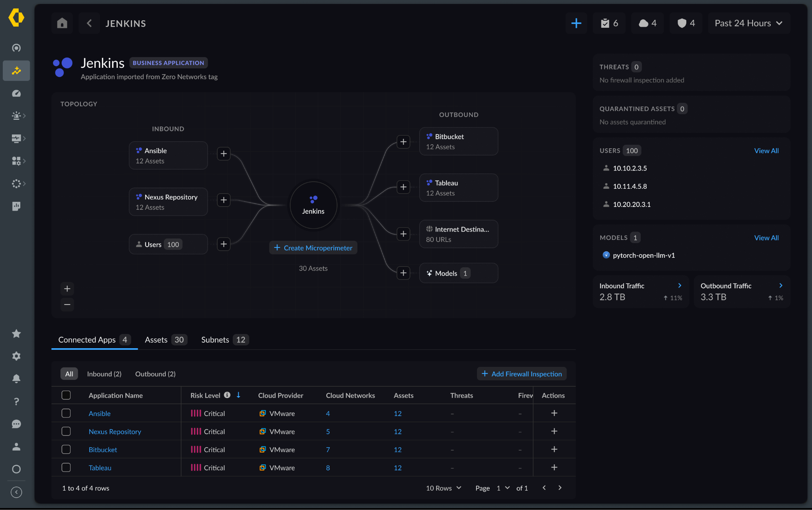Screen dimensions: 812x510
Task: Open the settings gear in sidebar
Action: click(x=16, y=356)
